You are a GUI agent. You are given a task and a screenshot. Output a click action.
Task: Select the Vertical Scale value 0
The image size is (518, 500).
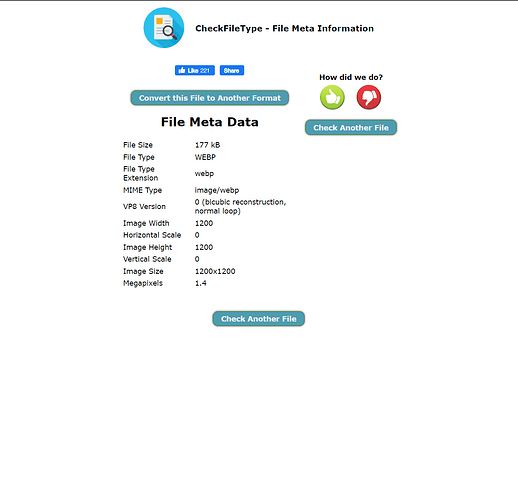coord(197,259)
